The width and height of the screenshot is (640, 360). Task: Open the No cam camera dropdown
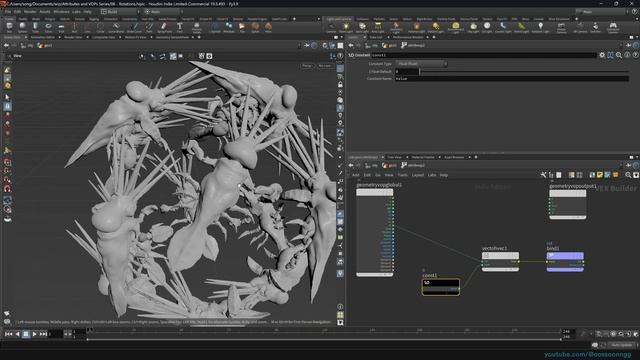pyautogui.click(x=325, y=65)
